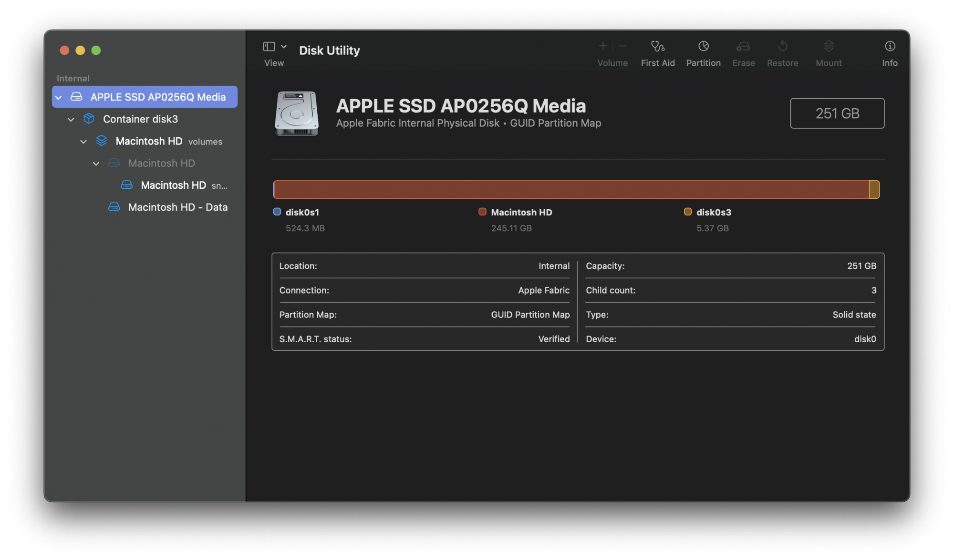Click the 524.3 MB size value
The height and width of the screenshot is (560, 954).
point(305,228)
